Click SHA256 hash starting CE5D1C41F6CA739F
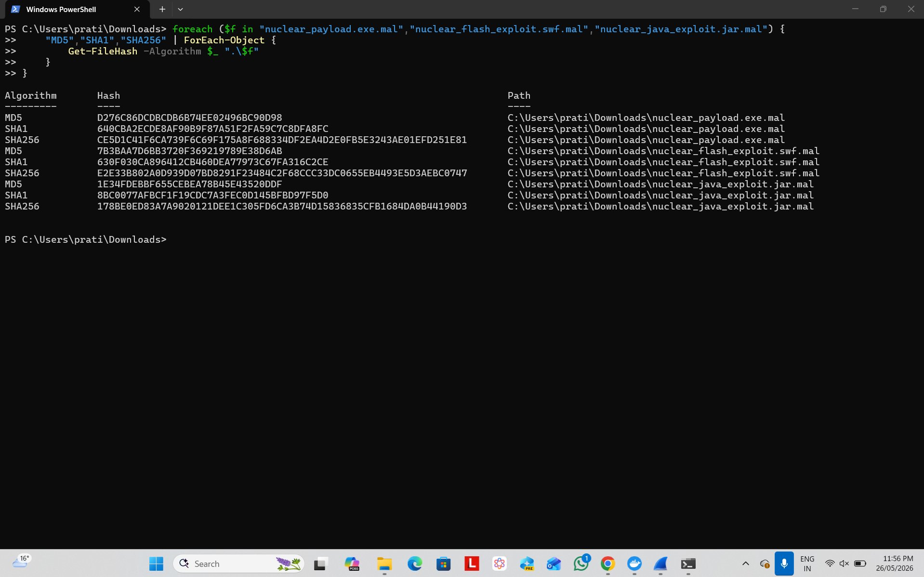Screen dimensions: 924x577 282,140
